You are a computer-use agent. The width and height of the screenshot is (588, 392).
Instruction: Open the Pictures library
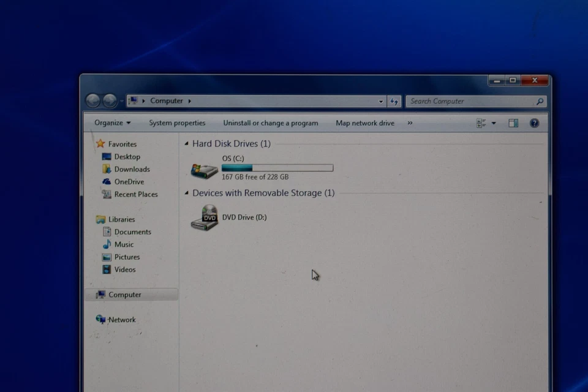[x=127, y=257]
